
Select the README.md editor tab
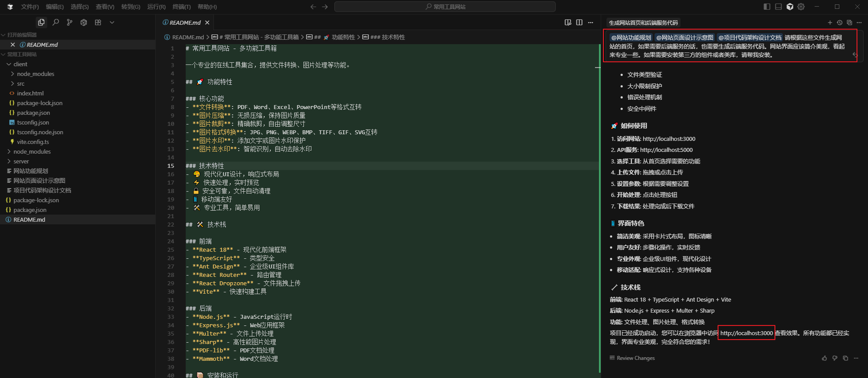(185, 23)
